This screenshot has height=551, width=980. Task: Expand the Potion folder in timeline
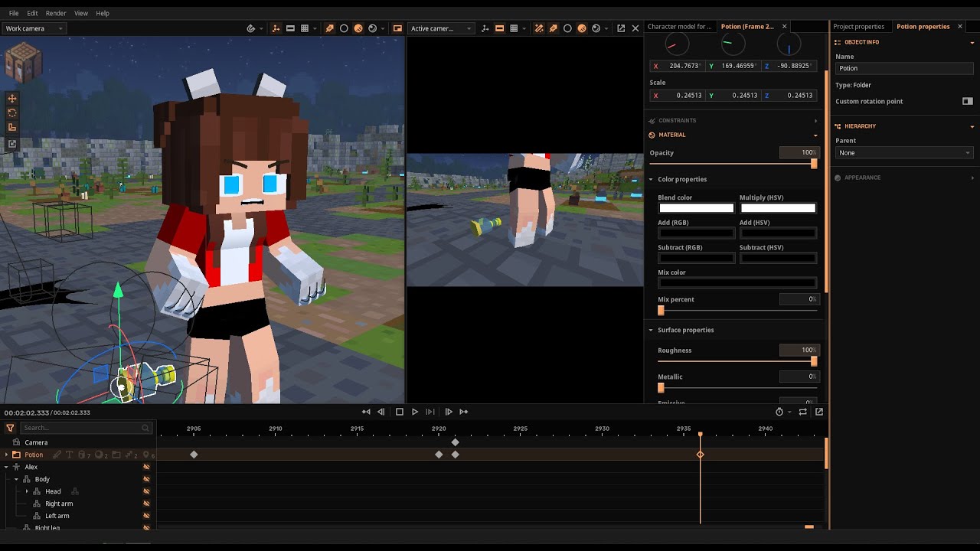pos(6,455)
